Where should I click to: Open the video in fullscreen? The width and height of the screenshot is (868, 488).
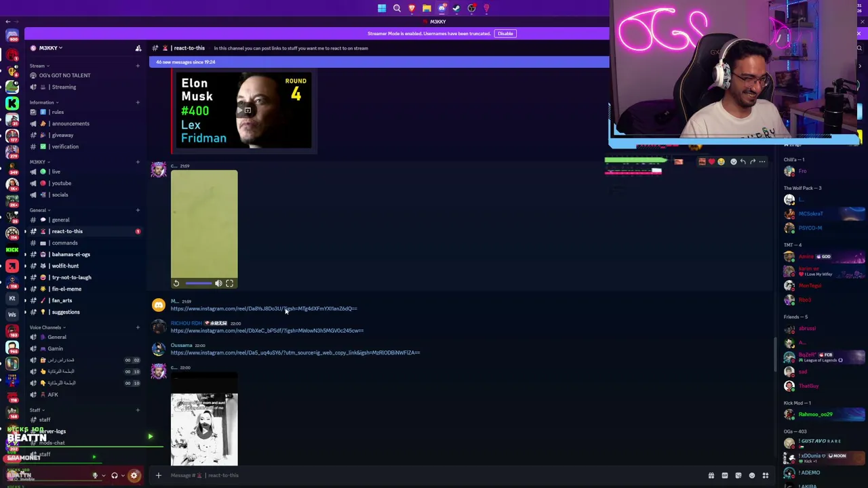[x=229, y=283]
